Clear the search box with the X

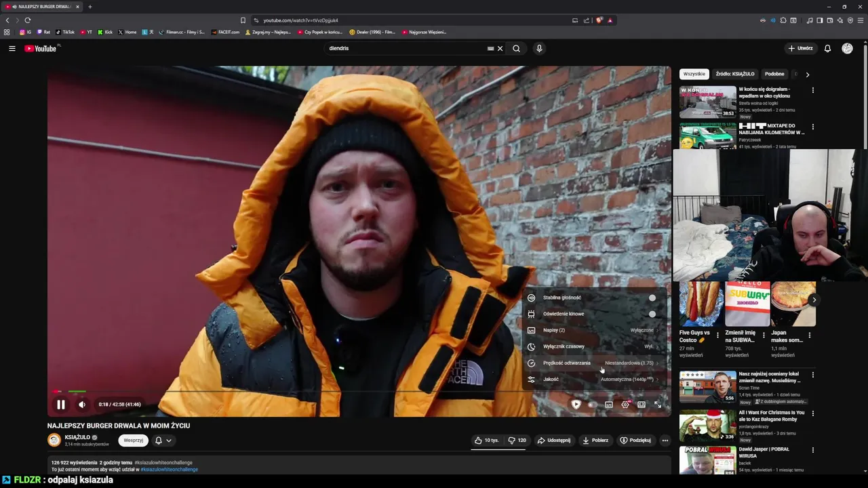pyautogui.click(x=500, y=48)
